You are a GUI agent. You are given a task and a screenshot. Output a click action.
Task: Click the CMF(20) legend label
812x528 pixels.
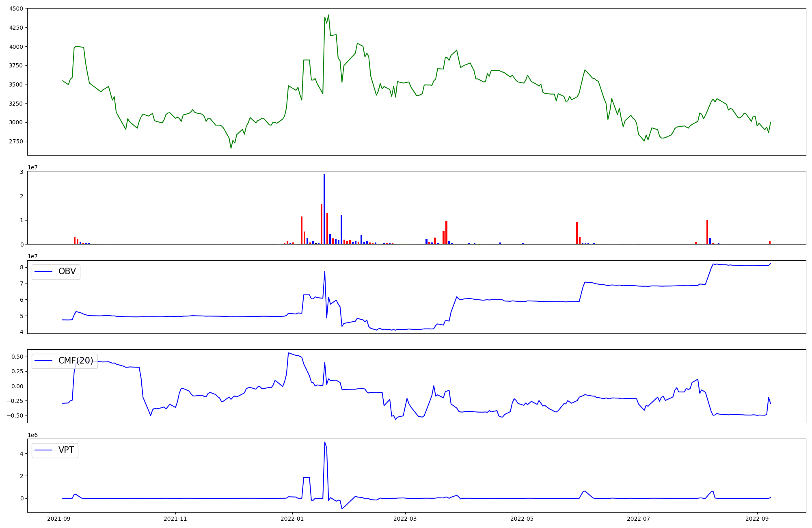pyautogui.click(x=76, y=361)
